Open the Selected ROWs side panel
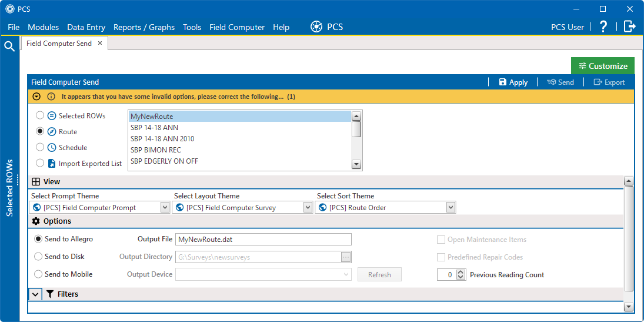 [x=9, y=188]
